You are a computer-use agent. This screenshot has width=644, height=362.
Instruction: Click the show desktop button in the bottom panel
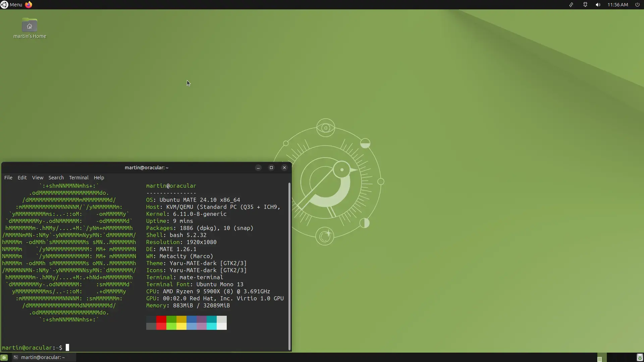4,357
